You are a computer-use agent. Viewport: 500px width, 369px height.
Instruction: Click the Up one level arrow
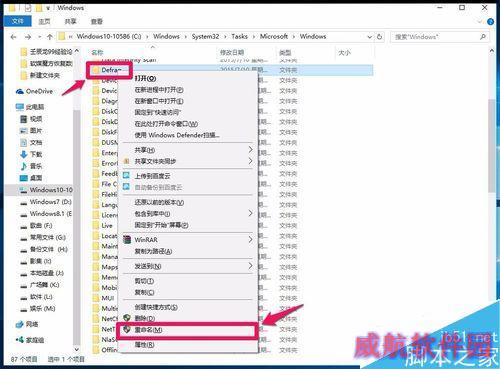click(x=50, y=37)
